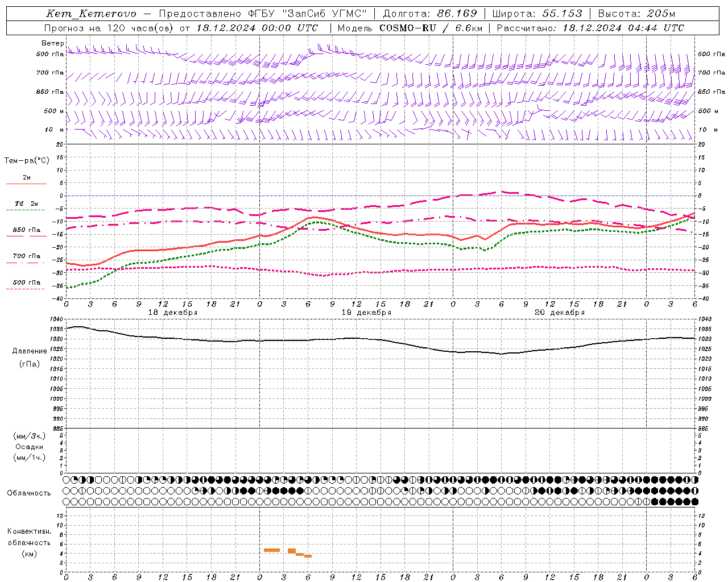The image size is (728, 582).
Task: Click the (гПа) unit under Давление
Action: pos(29,364)
